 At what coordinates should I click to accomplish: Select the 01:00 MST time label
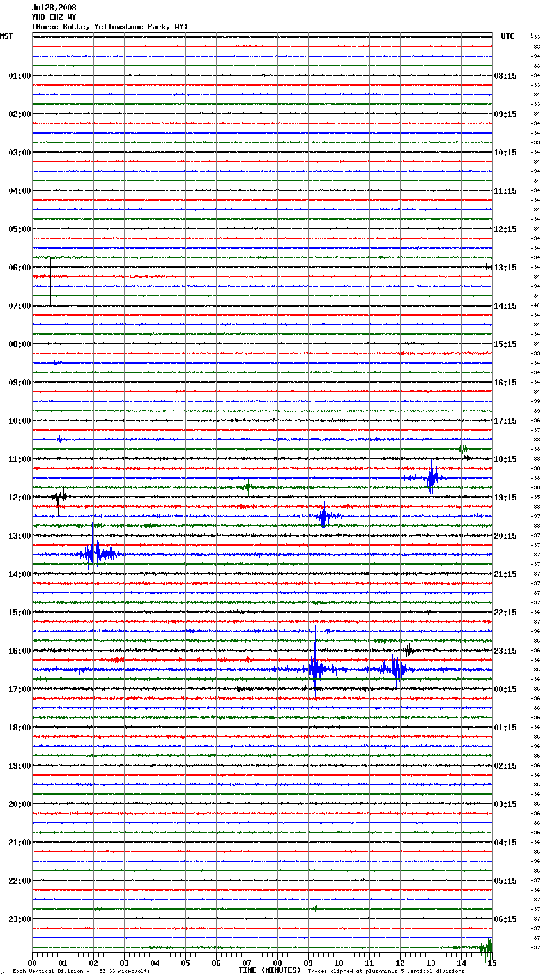click(20, 76)
